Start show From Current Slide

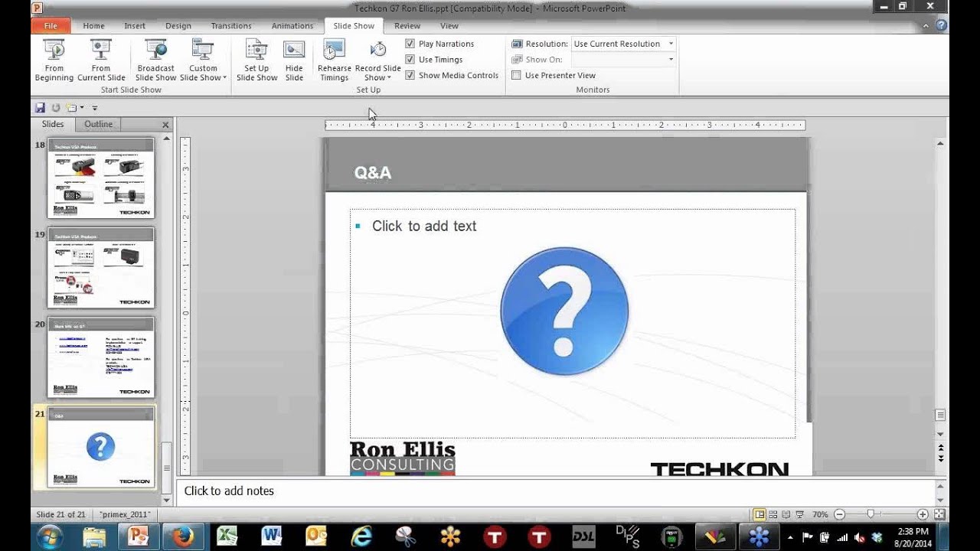tap(101, 60)
